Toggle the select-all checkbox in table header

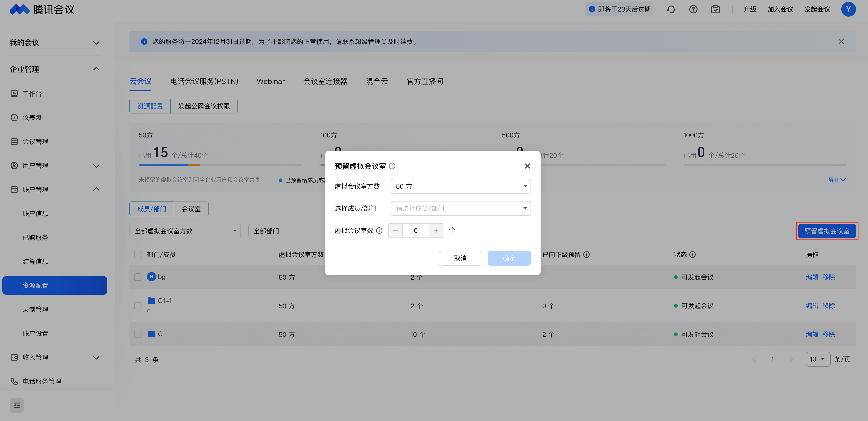[x=138, y=255]
